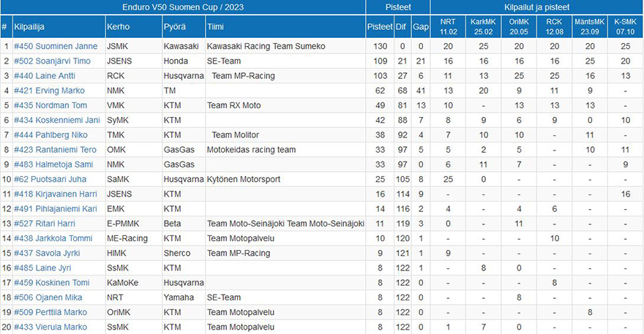The image size is (644, 334).
Task: Open #527 Ritari Harri rider link
Action: point(45,224)
